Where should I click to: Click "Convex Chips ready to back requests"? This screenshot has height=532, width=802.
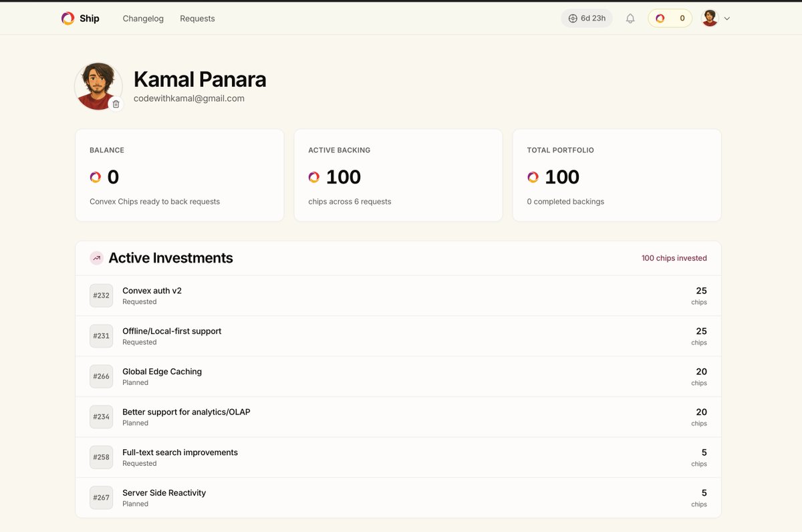click(x=154, y=201)
